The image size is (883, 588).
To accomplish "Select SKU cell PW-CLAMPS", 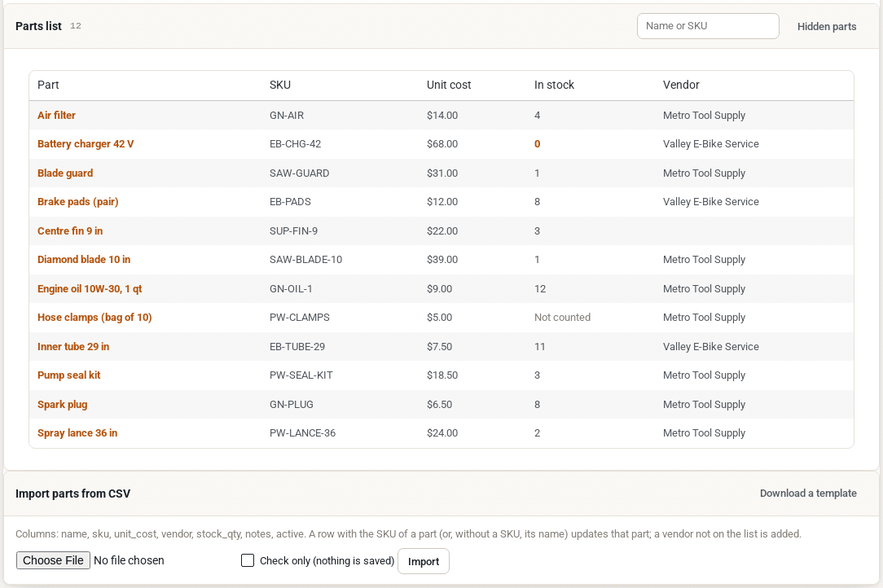I will 300,317.
